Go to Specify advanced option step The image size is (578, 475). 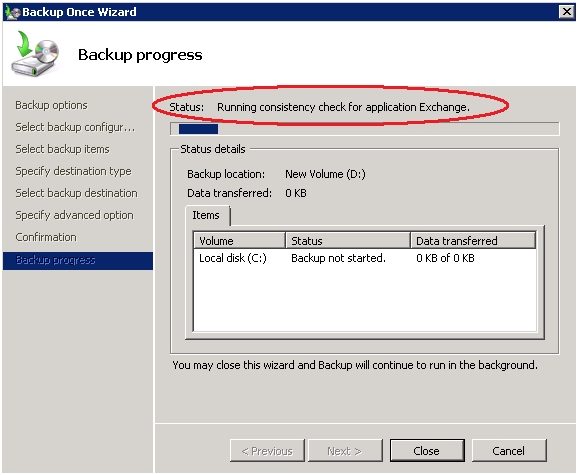coord(74,215)
